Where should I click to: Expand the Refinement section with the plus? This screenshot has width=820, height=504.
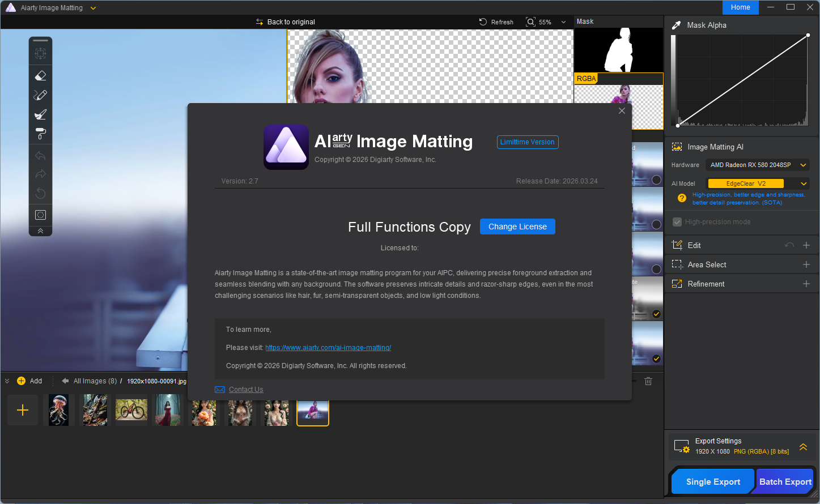pos(806,284)
